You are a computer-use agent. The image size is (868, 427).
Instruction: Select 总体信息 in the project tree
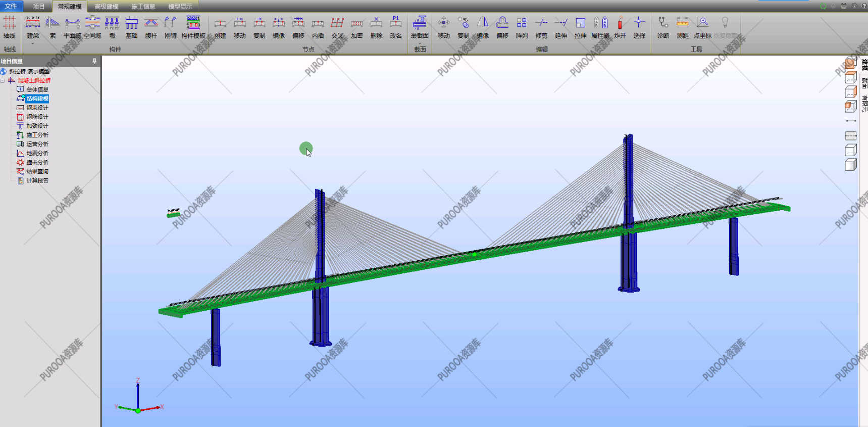37,89
